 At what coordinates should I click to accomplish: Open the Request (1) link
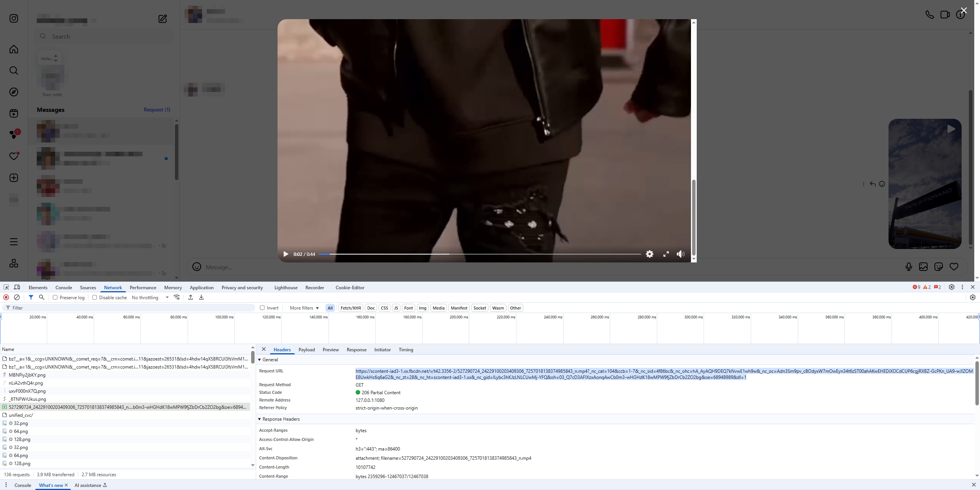157,110
